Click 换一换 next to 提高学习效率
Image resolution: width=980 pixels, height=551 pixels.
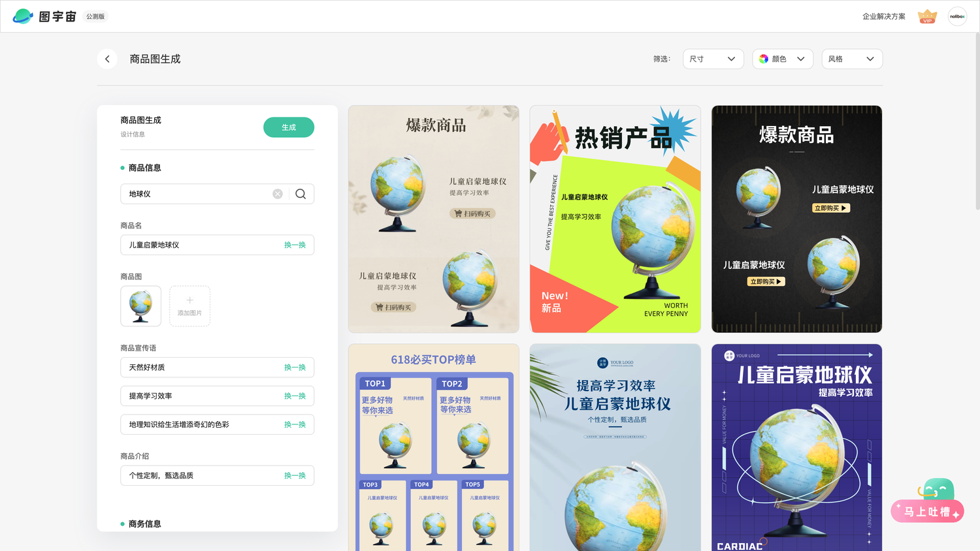[295, 396]
